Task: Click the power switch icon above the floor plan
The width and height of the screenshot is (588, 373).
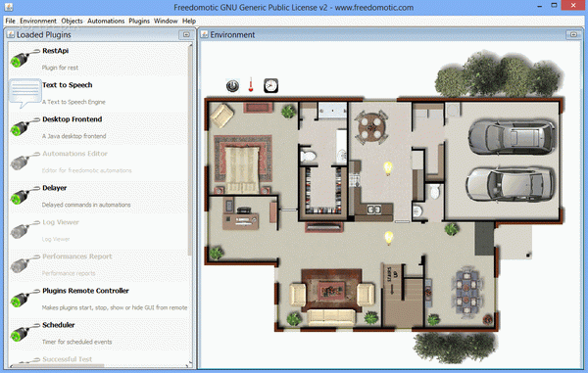Action: pos(232,86)
